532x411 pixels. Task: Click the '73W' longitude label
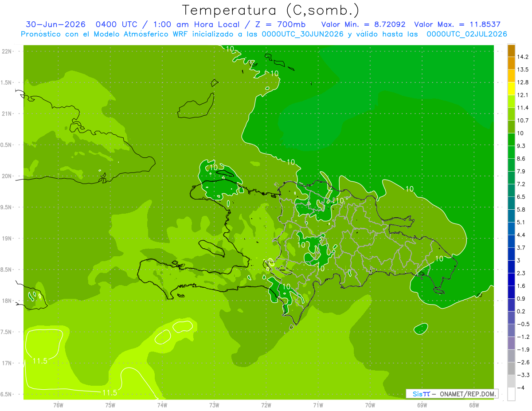214,405
